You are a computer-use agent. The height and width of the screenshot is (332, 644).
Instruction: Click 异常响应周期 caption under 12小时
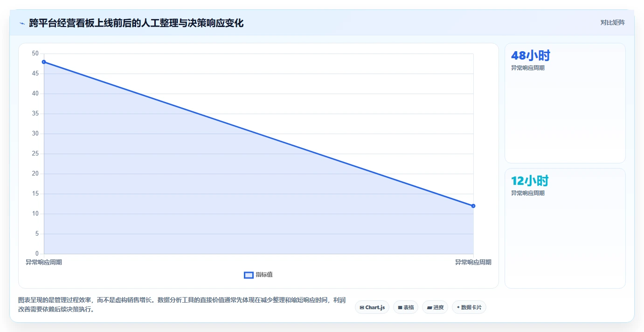point(528,193)
